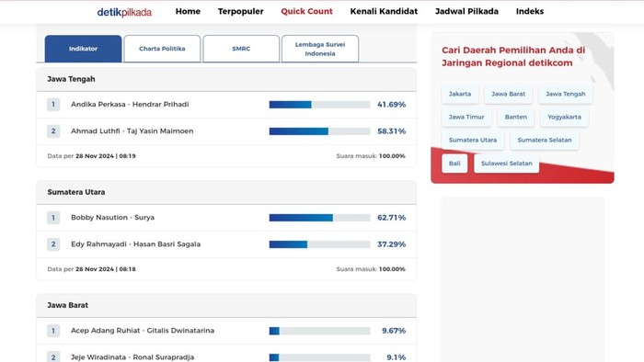Open the Indeks page
This screenshot has width=644, height=362.
[530, 11]
